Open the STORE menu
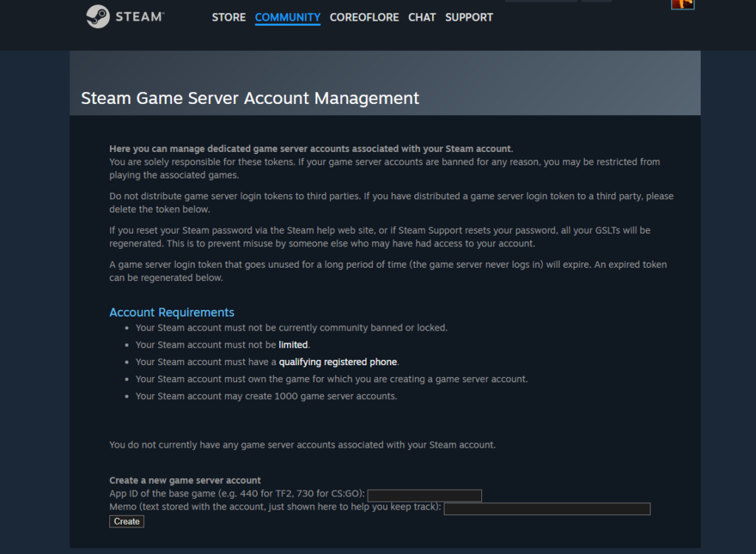The height and width of the screenshot is (554, 756). click(x=229, y=18)
